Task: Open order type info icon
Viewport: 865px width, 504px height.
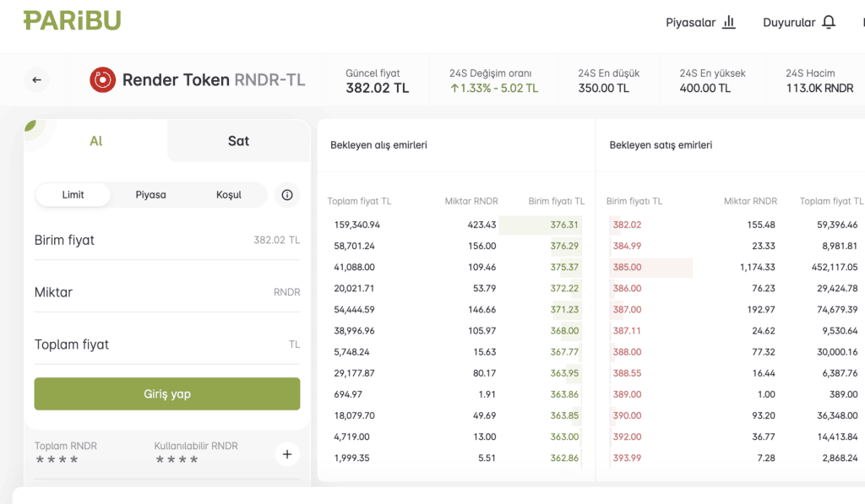Action: [287, 195]
